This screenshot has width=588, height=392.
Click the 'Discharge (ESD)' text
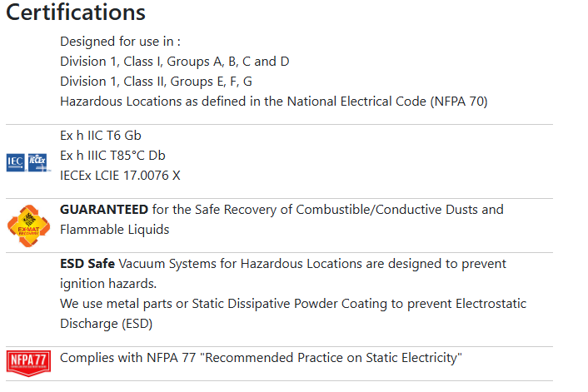pyautogui.click(x=106, y=324)
